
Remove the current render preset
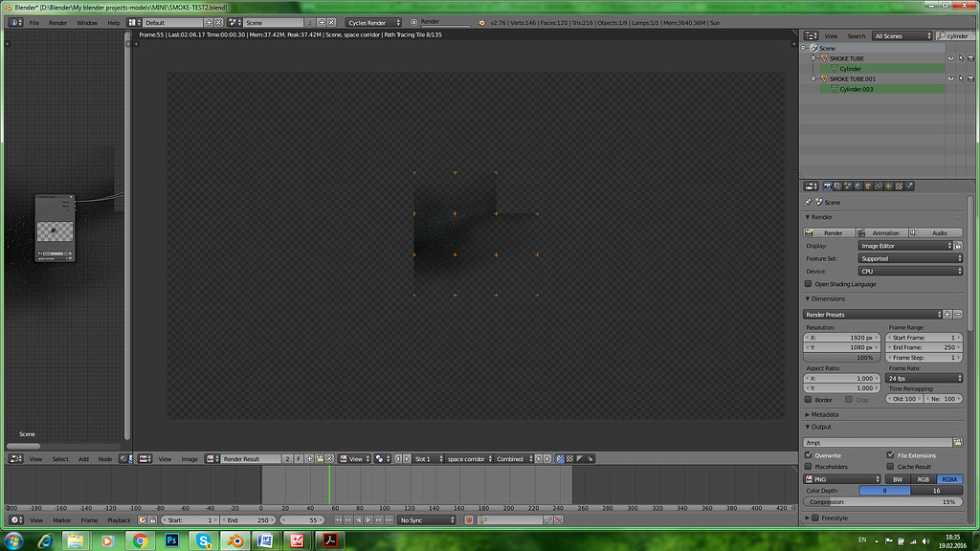tap(957, 315)
